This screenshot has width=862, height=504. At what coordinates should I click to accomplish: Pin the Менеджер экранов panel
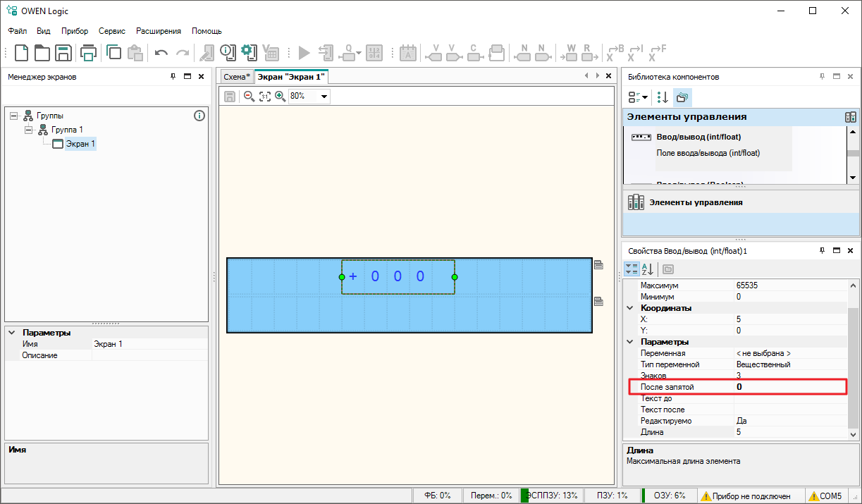point(173,76)
